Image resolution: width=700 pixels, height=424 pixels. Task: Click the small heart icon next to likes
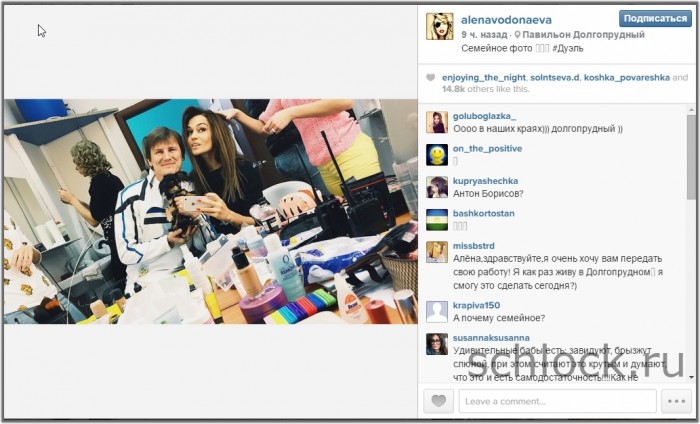pos(430,78)
